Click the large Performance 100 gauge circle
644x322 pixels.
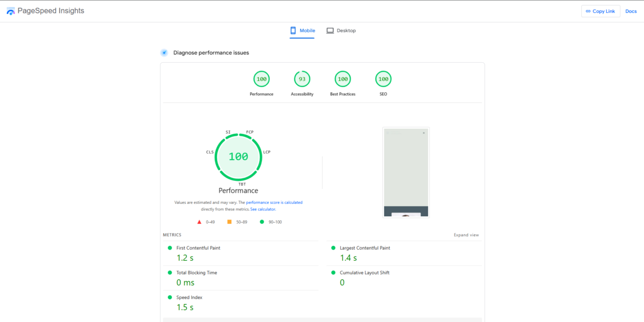click(x=238, y=157)
